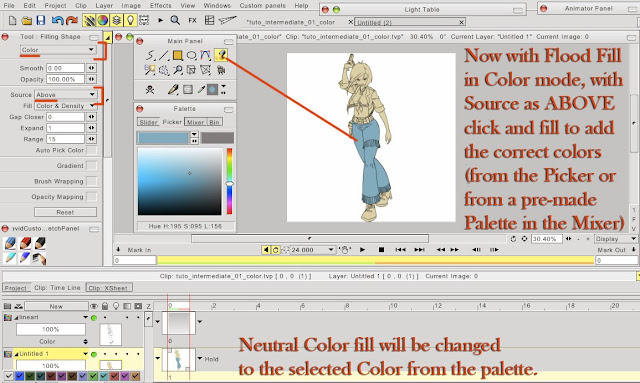Switch to the Slider tab in Palette
Viewport: 640px width, 383px height.
(148, 122)
